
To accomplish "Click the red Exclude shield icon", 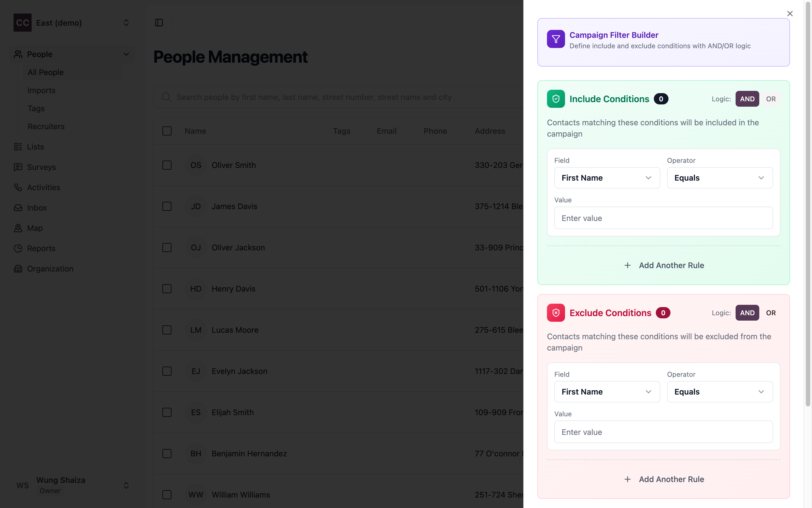I will click(556, 313).
